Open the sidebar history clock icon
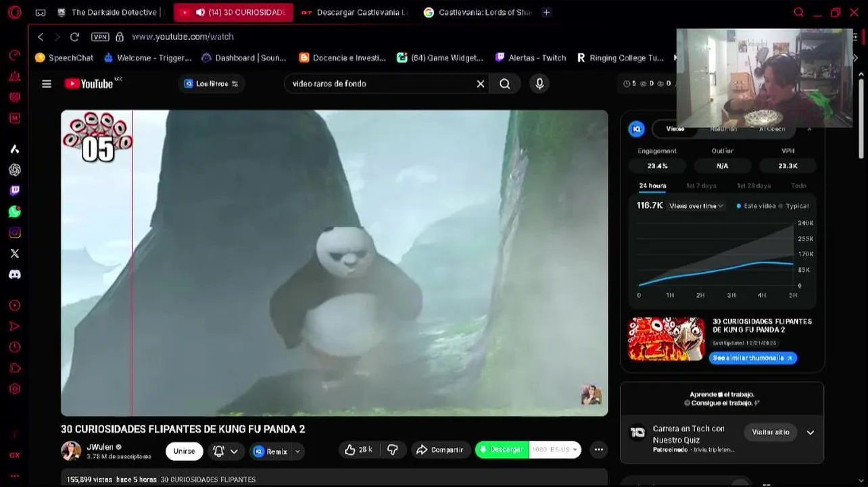Screen dimensions: 868x487 tap(15, 347)
